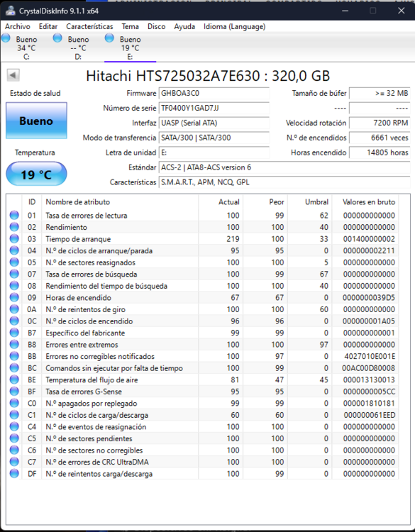Click status icon for Errores entre extremos
415x532 pixels.
pos(14,344)
